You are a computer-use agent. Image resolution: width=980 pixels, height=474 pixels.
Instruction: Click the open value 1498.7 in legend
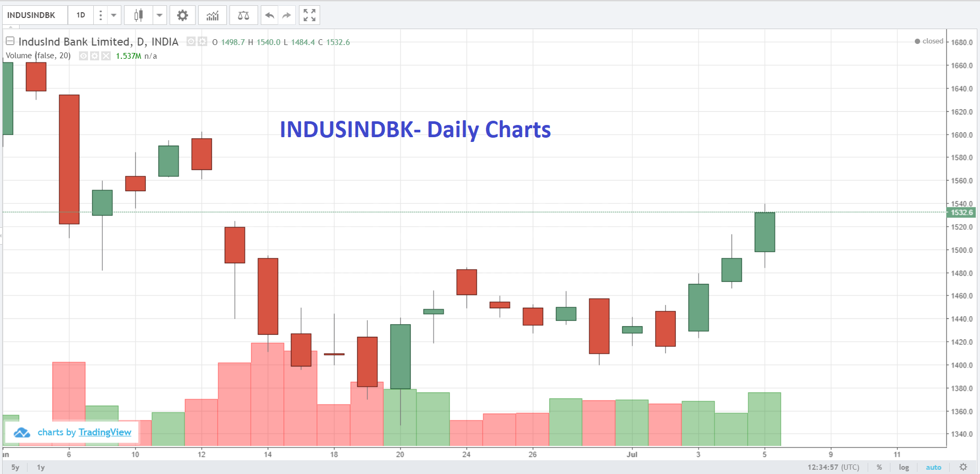pyautogui.click(x=233, y=42)
